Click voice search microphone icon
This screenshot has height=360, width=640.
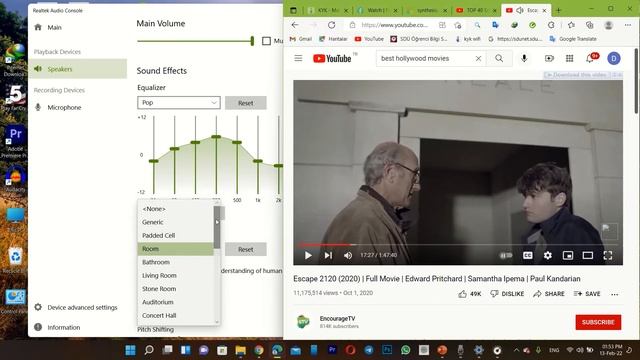524,58
